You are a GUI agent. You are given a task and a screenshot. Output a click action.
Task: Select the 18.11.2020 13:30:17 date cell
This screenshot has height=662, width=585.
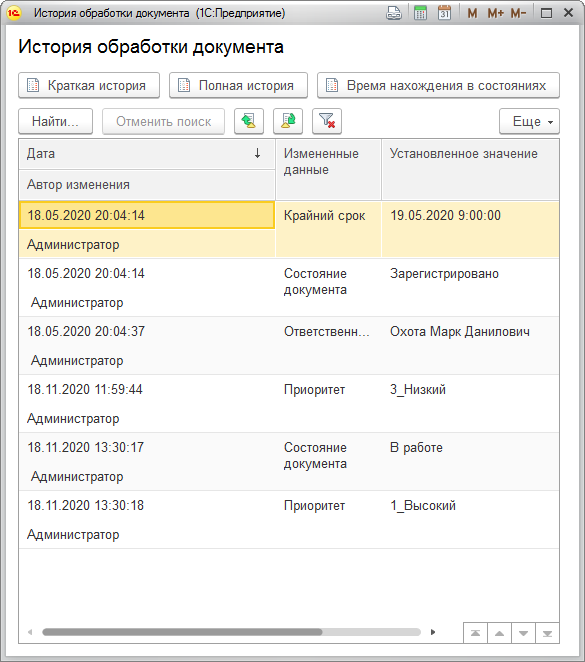147,448
